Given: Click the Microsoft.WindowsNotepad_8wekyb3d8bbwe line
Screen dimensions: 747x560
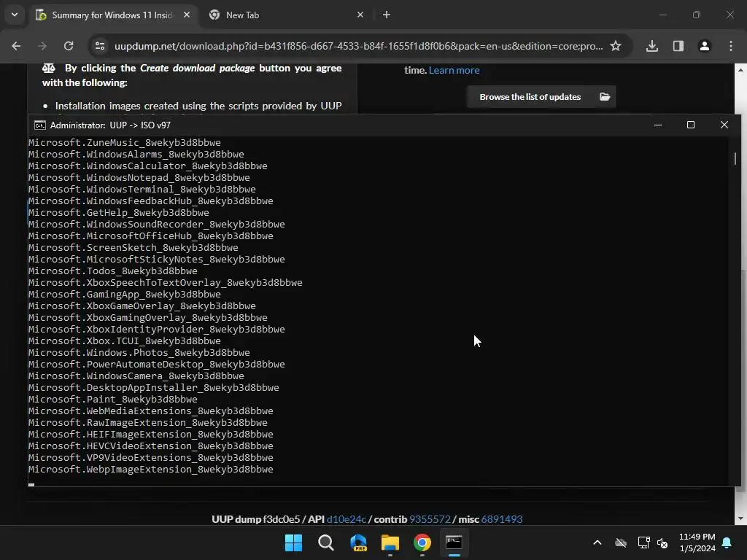Looking at the screenshot, I should coord(139,178).
